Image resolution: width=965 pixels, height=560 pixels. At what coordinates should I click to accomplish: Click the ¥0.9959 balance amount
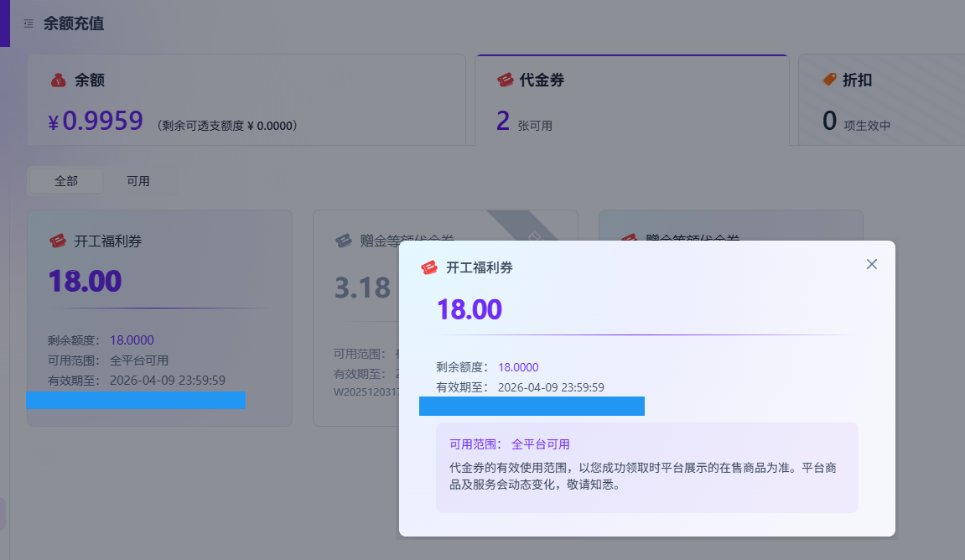pyautogui.click(x=96, y=122)
